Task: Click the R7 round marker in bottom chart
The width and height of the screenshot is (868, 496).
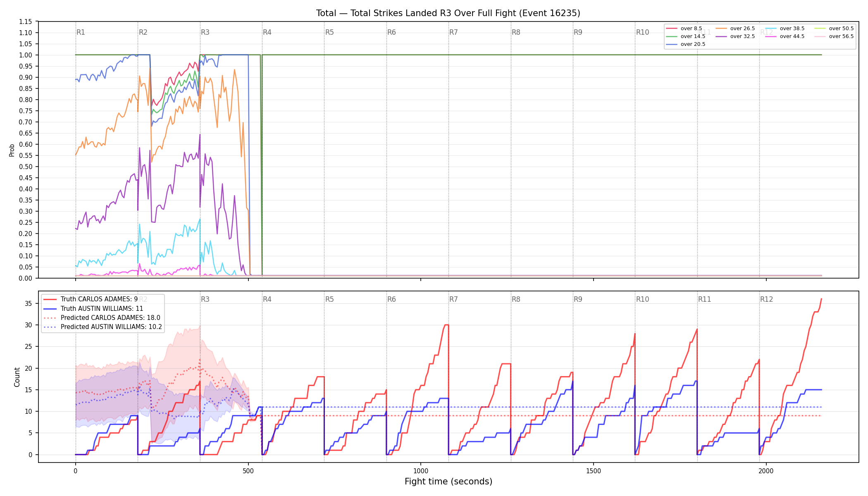Action: pyautogui.click(x=453, y=299)
